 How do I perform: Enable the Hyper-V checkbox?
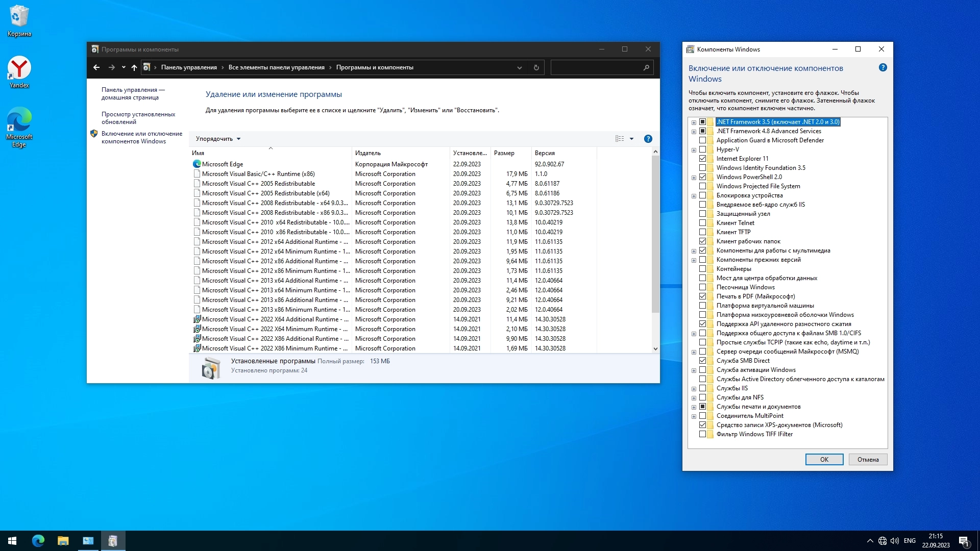703,149
